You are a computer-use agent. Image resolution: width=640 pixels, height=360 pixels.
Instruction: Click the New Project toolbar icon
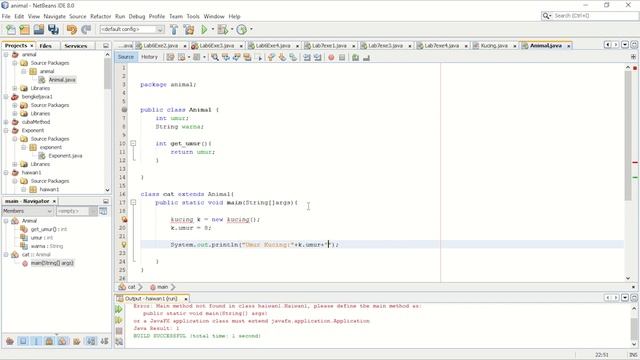click(x=24, y=29)
